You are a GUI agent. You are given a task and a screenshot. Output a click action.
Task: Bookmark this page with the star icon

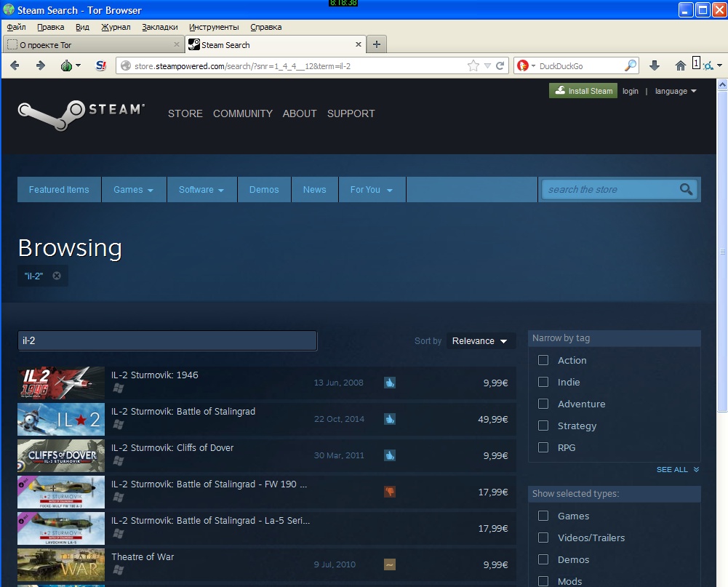473,66
